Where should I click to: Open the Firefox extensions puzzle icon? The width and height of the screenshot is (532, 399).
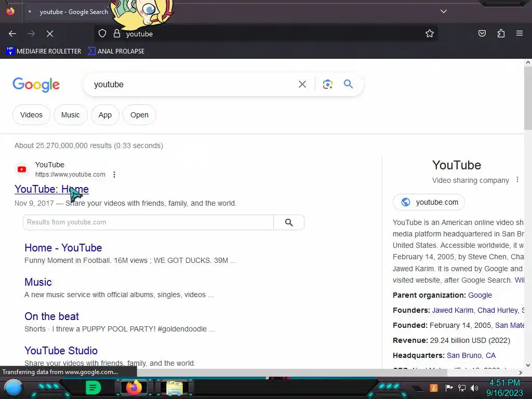(501, 34)
